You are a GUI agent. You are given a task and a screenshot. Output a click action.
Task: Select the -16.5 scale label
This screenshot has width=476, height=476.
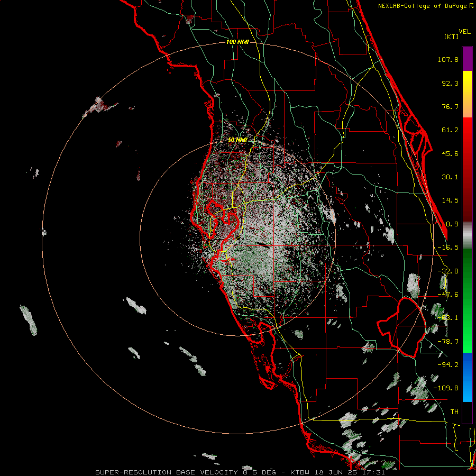448,248
